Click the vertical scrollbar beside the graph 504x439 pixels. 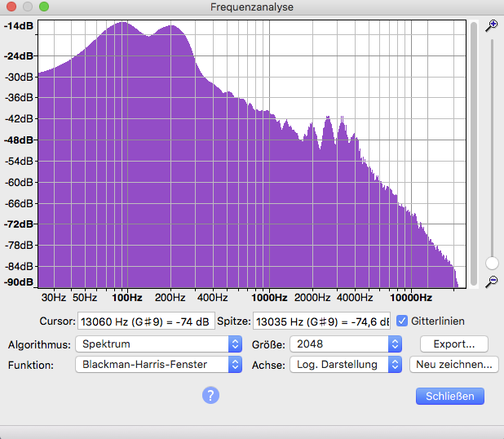(474, 153)
